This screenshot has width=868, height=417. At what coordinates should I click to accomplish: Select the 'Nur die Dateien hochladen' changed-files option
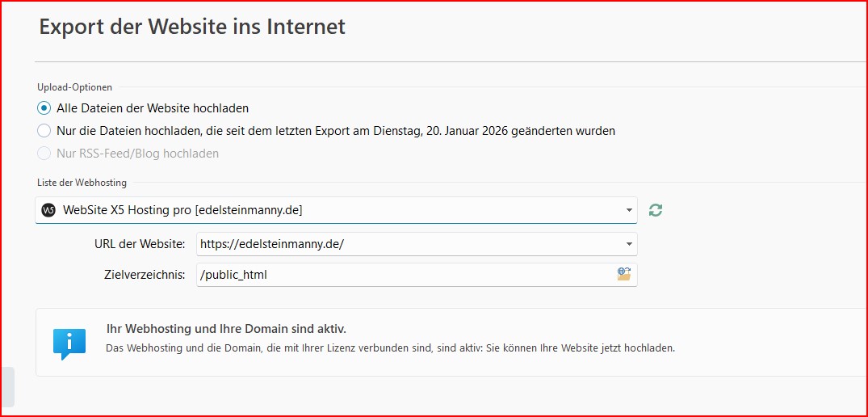[44, 131]
